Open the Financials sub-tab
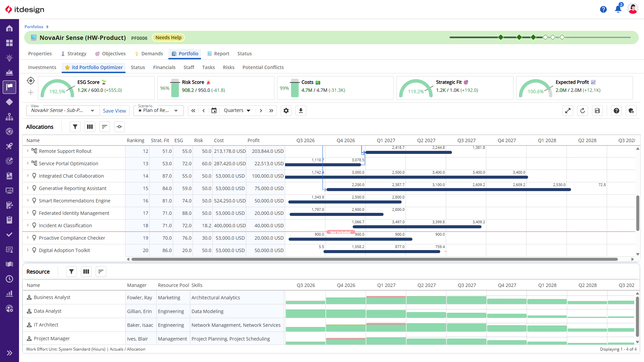 pyautogui.click(x=164, y=67)
